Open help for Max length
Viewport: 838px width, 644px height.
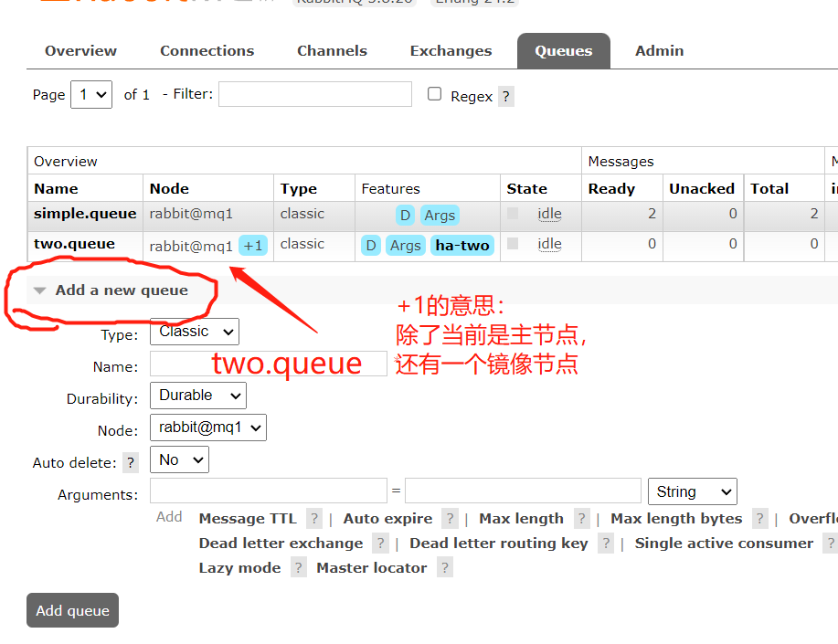pyautogui.click(x=581, y=519)
